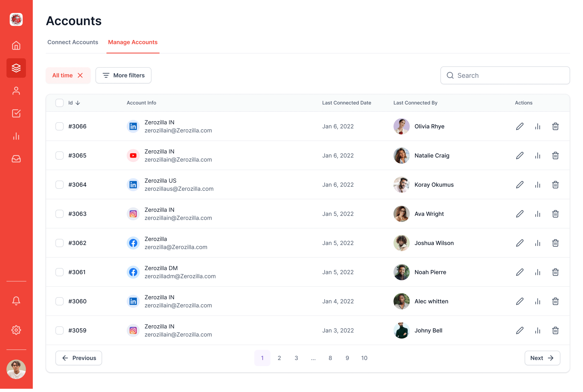
Task: Toggle the select-all header checkbox
Action: [x=59, y=103]
